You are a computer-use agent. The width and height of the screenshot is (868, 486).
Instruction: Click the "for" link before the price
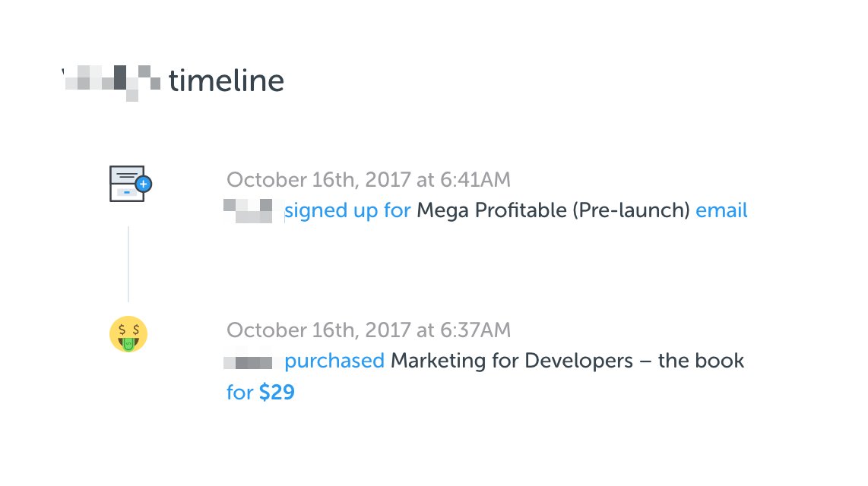(239, 393)
